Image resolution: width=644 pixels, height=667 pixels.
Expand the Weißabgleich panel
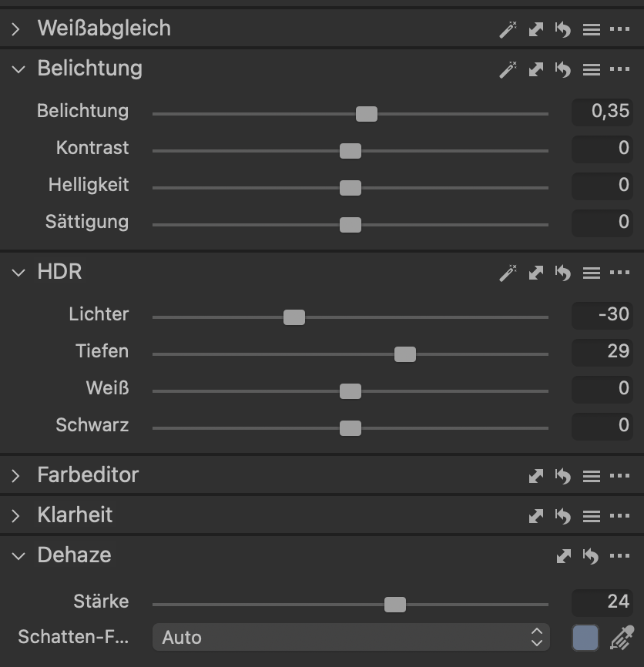[x=16, y=29]
